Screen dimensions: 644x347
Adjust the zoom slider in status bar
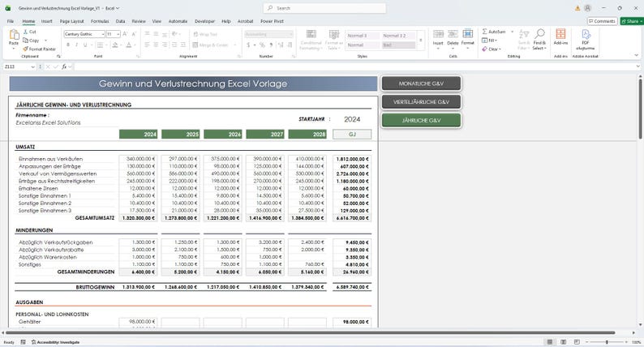click(607, 342)
